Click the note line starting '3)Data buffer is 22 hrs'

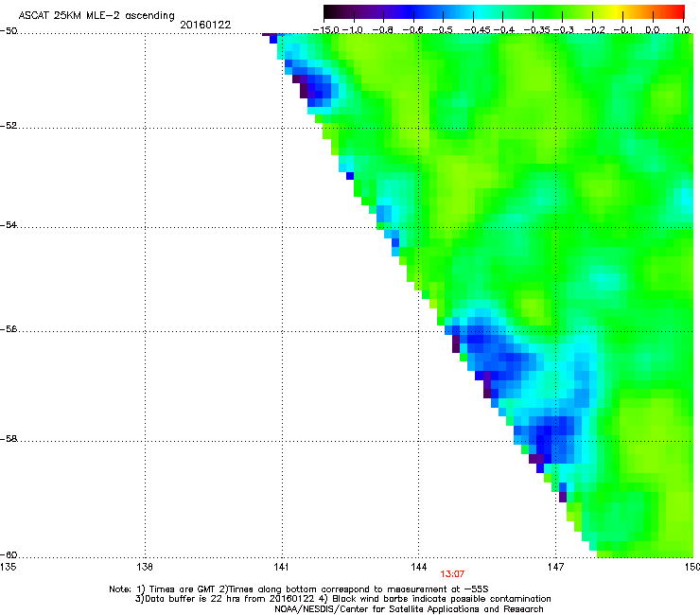(342, 599)
